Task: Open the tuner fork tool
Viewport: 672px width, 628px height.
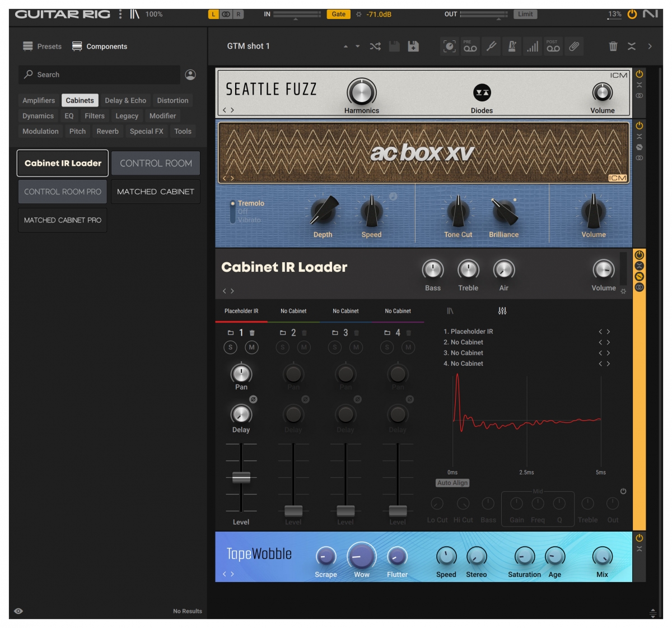Action: coord(491,46)
